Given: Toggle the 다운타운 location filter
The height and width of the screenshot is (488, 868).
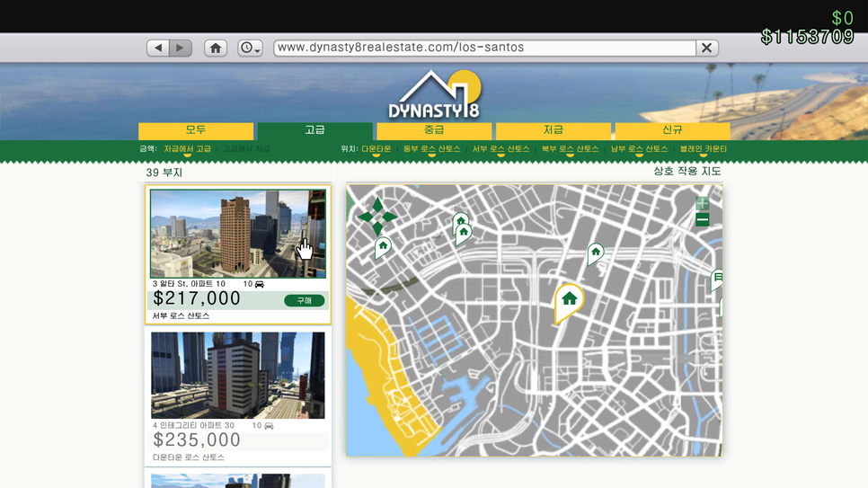Looking at the screenshot, I should (376, 149).
